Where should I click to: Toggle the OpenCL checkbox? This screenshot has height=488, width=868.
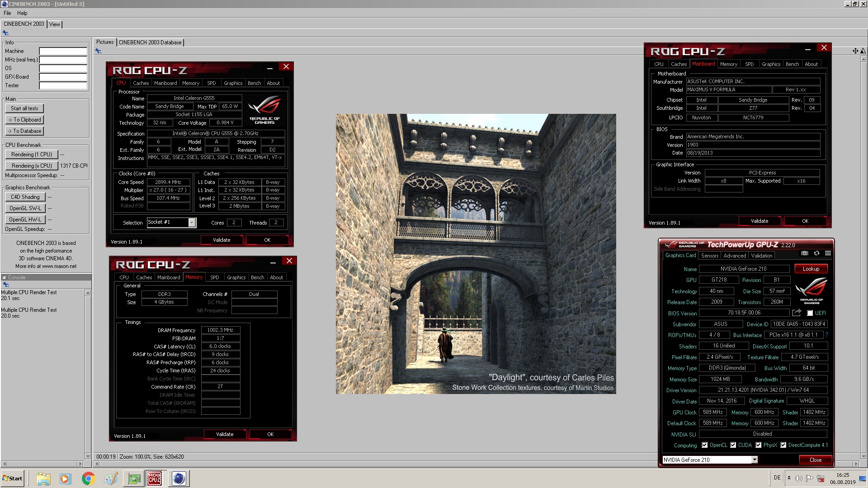point(704,445)
